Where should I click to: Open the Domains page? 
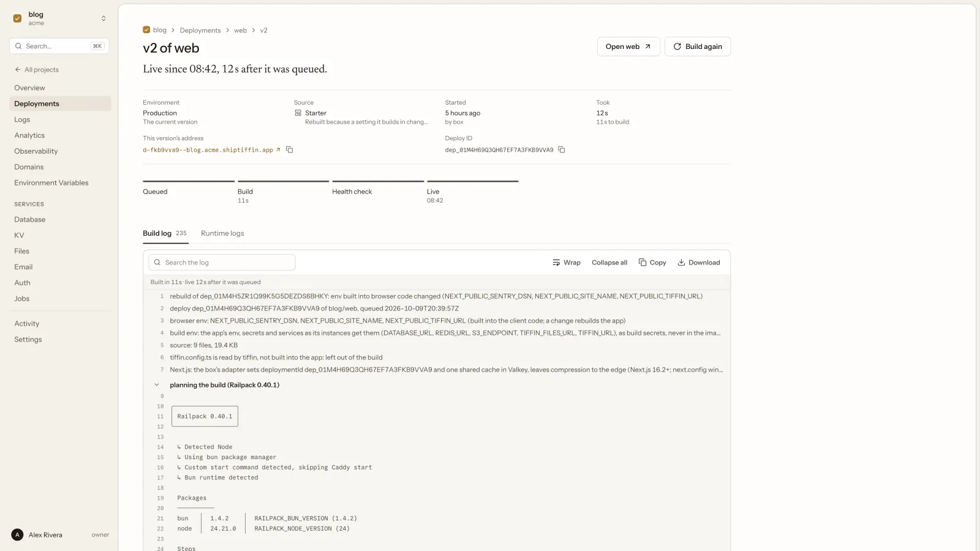click(60, 167)
